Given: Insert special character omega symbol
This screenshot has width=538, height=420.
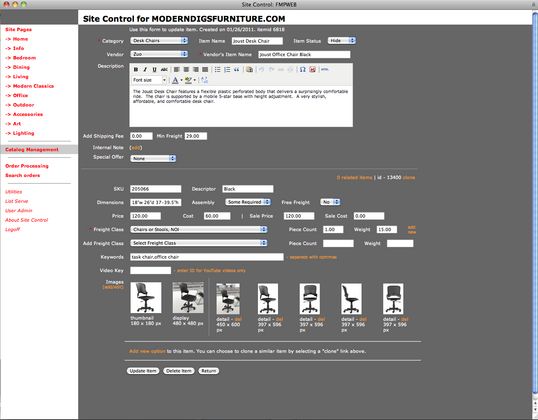Looking at the screenshot, I should [302, 70].
